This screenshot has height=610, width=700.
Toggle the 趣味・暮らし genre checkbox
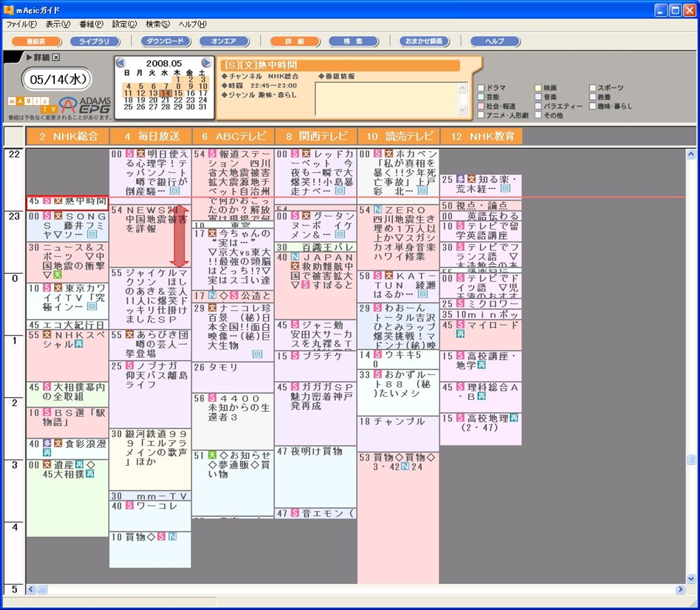593,106
